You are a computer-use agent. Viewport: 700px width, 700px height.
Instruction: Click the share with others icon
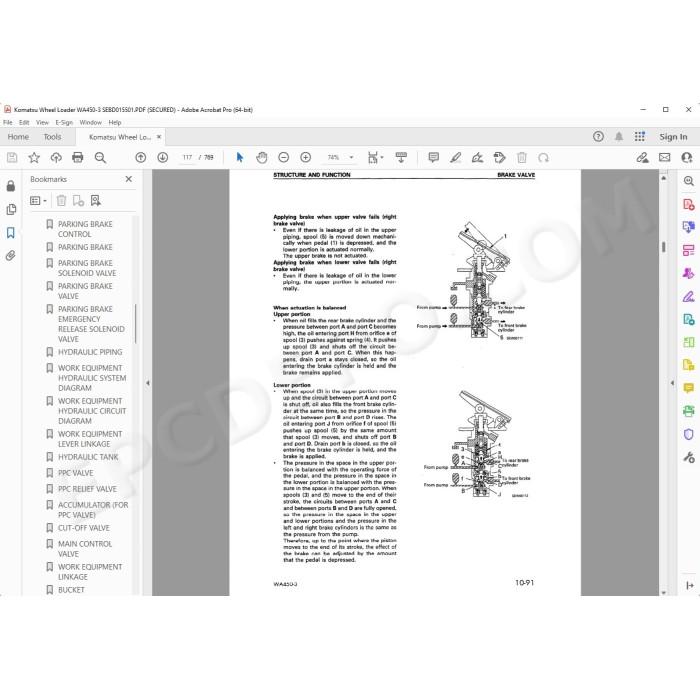click(687, 158)
